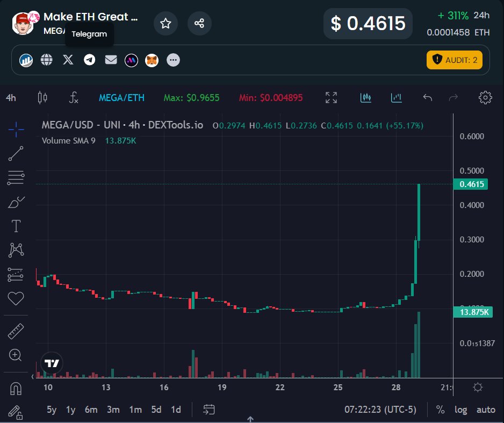Change the candlestick chart style

tap(42, 97)
